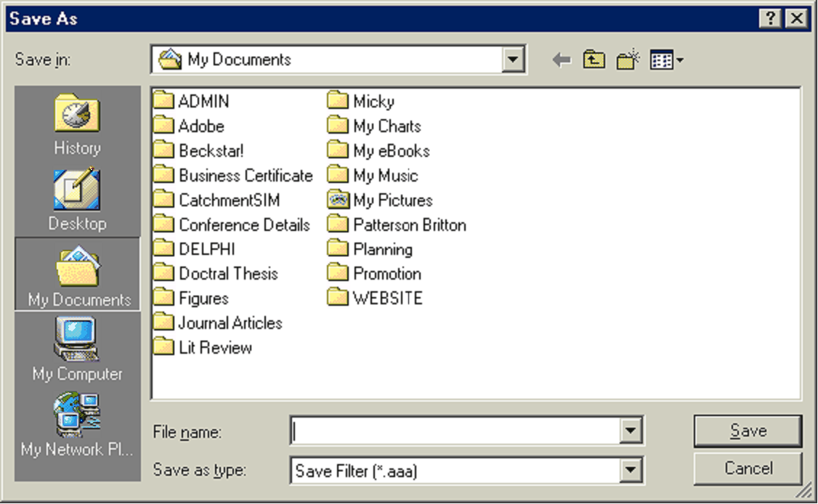The width and height of the screenshot is (818, 504).
Task: Expand the File name history dropdown
Action: [631, 431]
